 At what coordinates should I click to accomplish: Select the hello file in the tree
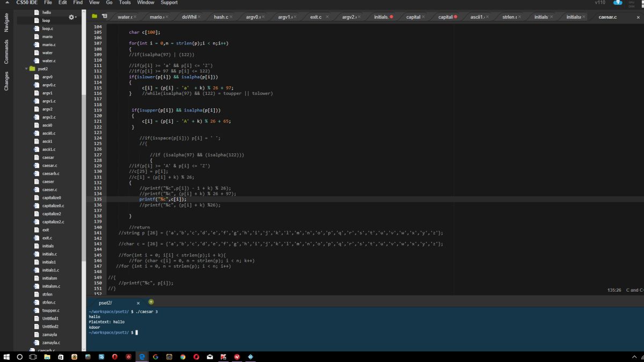pyautogui.click(x=47, y=12)
